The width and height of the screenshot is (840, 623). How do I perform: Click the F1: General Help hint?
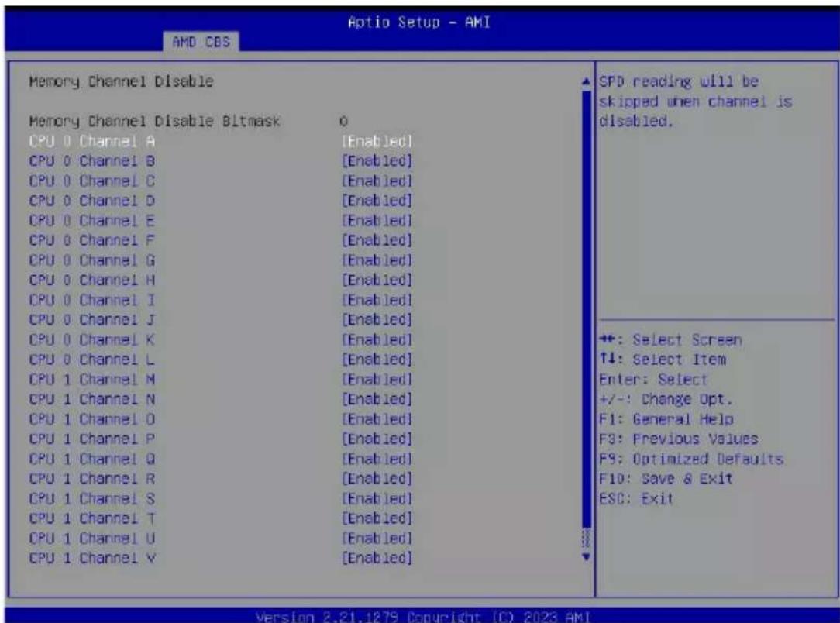pyautogui.click(x=666, y=419)
